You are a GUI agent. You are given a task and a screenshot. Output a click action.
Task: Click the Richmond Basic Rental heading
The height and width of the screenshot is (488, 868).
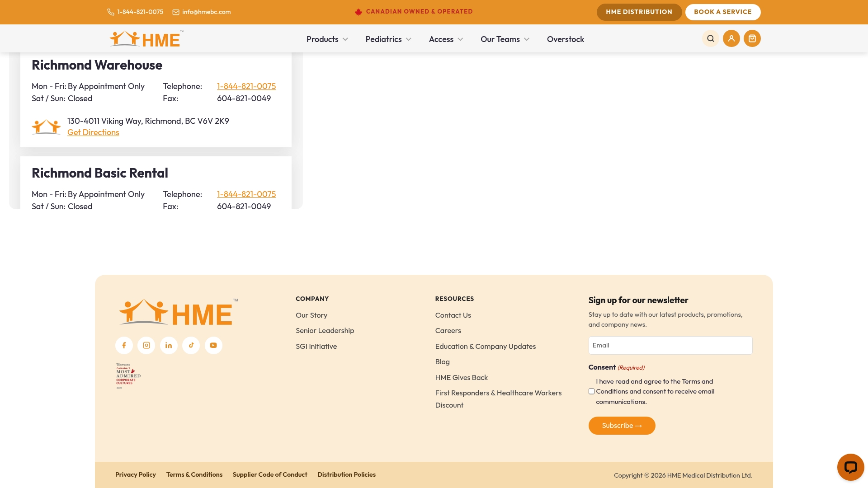[x=100, y=173]
